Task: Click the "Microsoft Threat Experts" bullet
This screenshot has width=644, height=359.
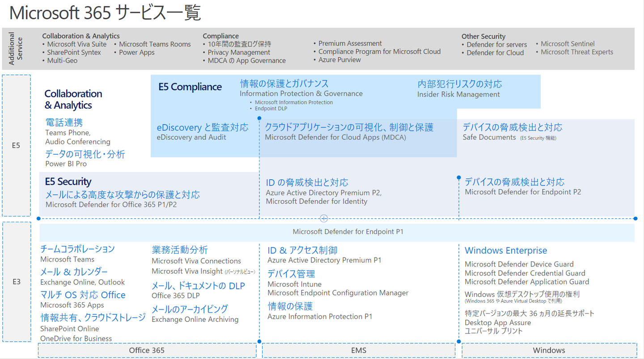Action: [x=577, y=52]
